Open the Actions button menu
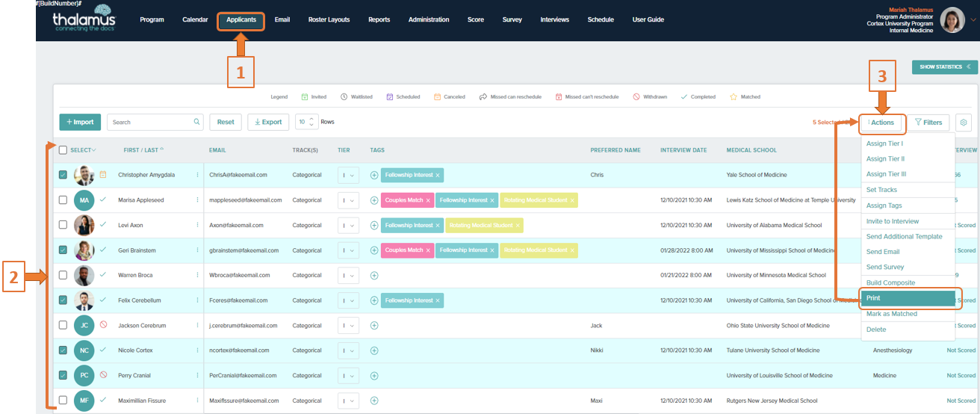980x414 pixels. point(881,123)
